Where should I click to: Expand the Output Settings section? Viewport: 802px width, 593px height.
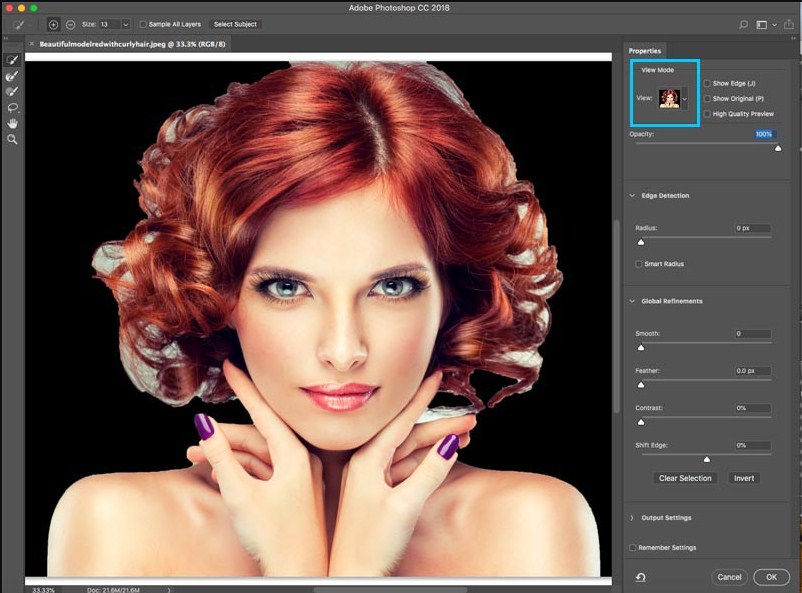632,518
